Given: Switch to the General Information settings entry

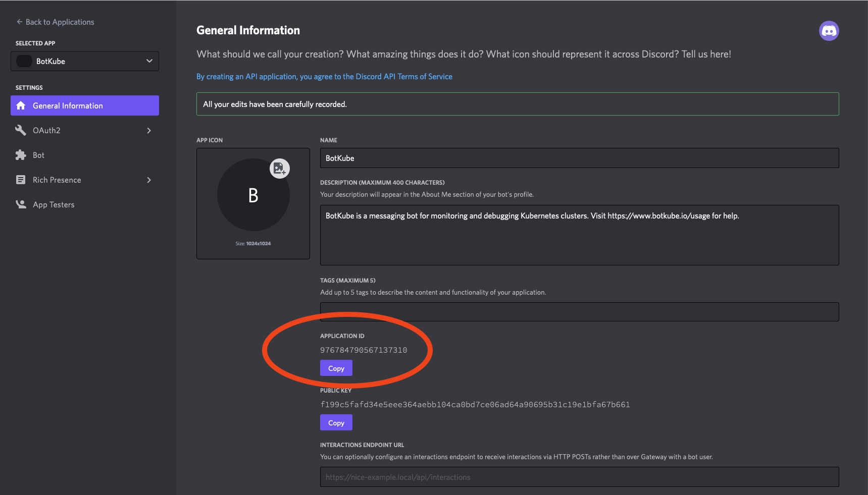Looking at the screenshot, I should [x=68, y=105].
